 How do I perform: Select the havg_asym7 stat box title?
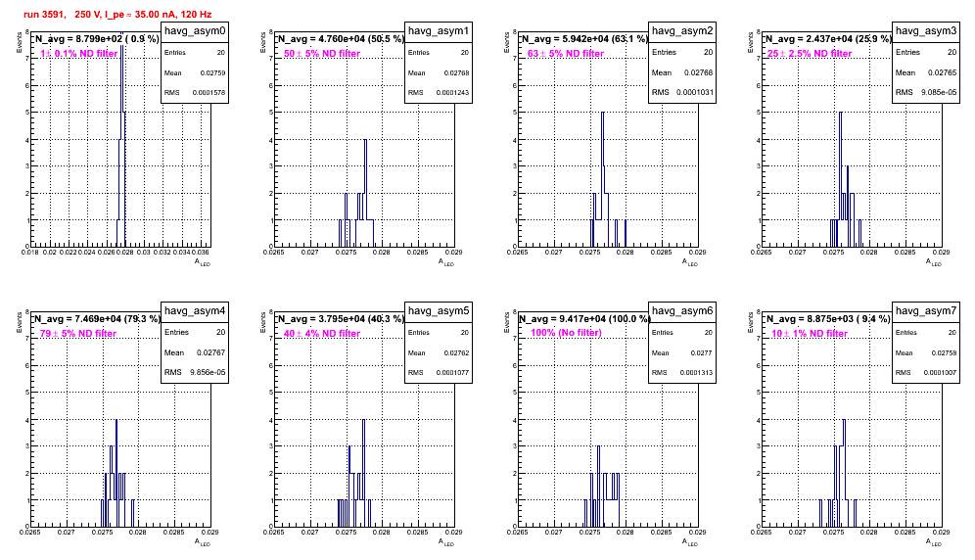click(926, 310)
